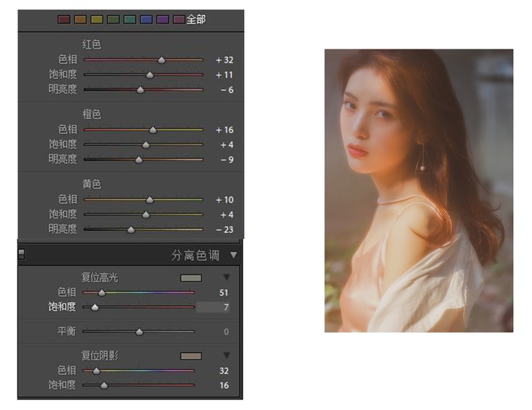
Task: Click the highlights saturation field showing 7
Action: tap(213, 307)
